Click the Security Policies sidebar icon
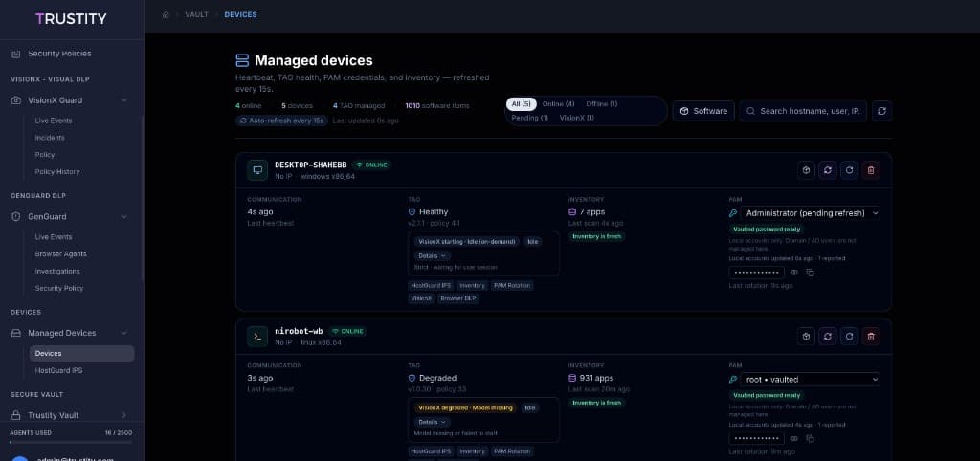The width and height of the screenshot is (980, 461). click(16, 54)
